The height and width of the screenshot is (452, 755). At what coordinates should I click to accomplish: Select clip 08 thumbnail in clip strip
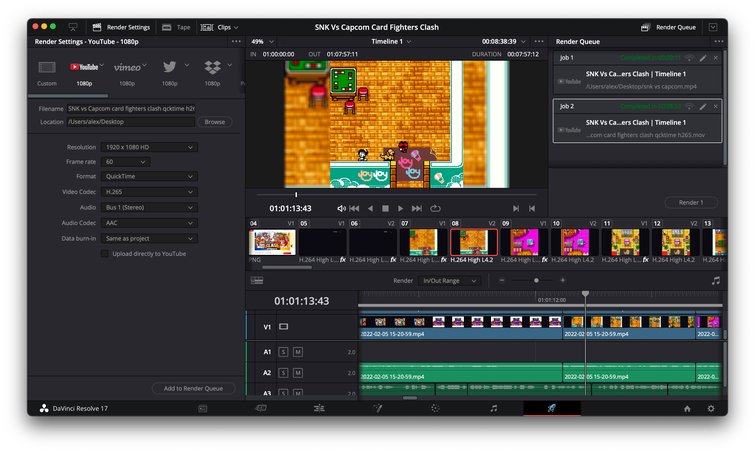(474, 242)
